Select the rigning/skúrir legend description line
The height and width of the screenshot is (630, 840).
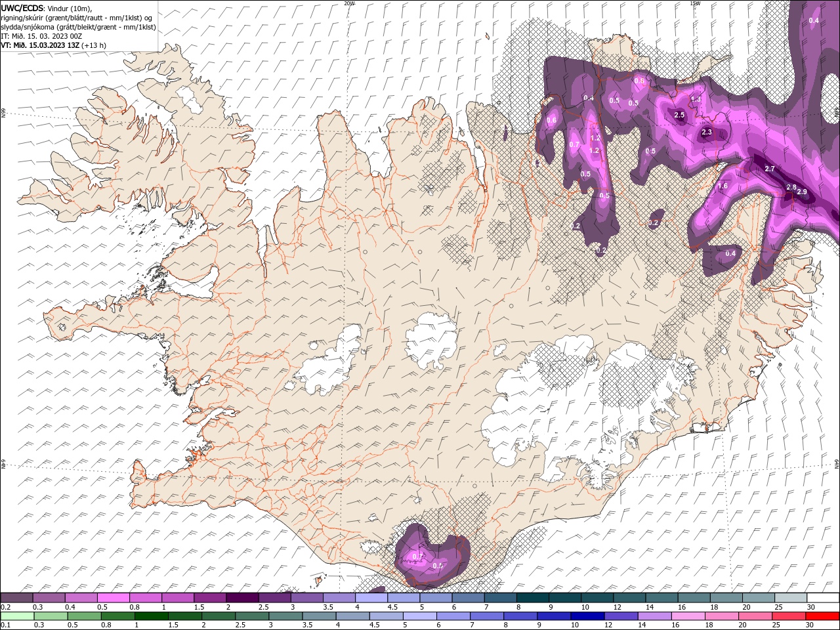pos(77,17)
